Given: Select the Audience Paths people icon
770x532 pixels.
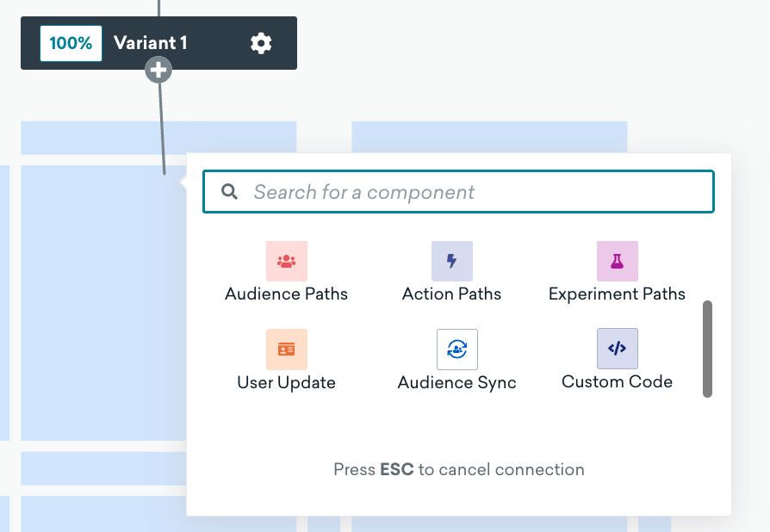Looking at the screenshot, I should (x=287, y=261).
